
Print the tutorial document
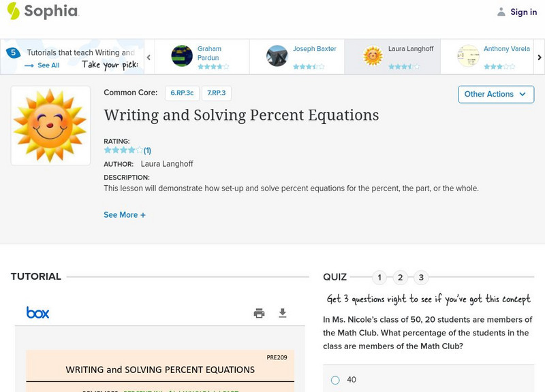click(259, 313)
